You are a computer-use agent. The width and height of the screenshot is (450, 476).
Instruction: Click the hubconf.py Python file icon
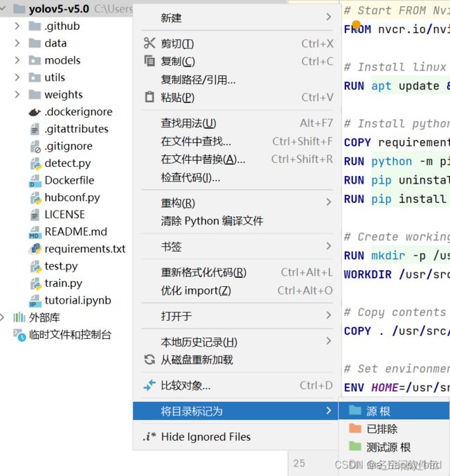tap(35, 198)
